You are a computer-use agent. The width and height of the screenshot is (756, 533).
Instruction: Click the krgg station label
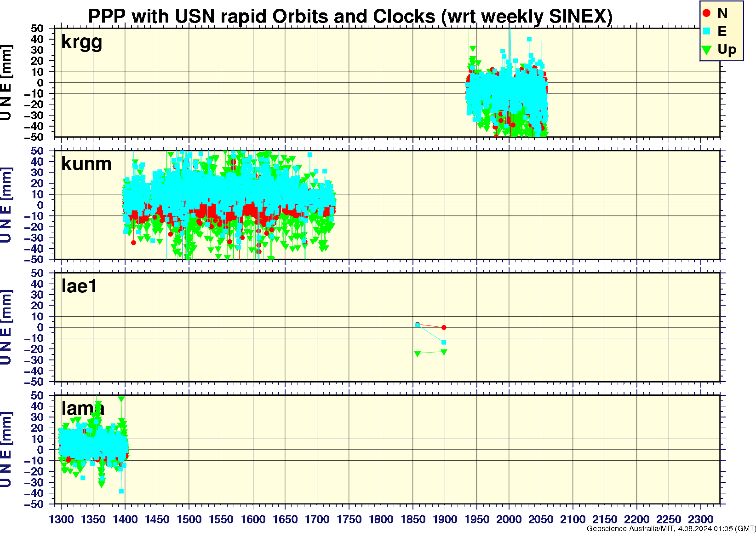click(x=81, y=42)
